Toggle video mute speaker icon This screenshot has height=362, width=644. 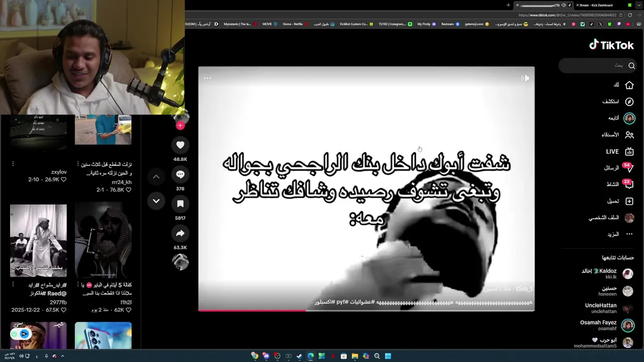(x=525, y=78)
